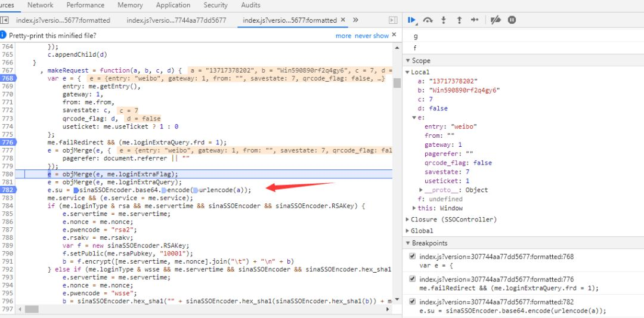This screenshot has height=318, width=644.
Task: Expand the Global scope
Action: click(407, 231)
